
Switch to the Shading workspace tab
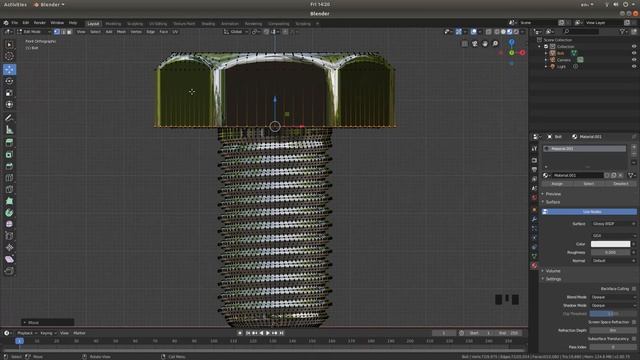pyautogui.click(x=208, y=24)
